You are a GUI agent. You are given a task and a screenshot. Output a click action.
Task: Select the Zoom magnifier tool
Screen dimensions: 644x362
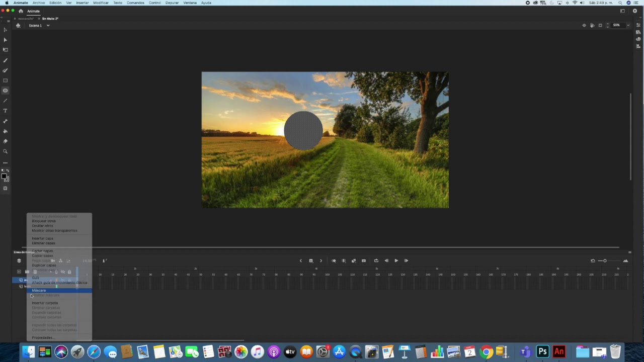coord(6,151)
